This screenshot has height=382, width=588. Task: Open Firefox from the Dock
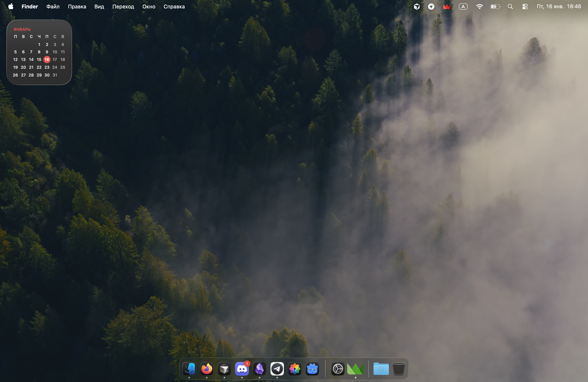tap(207, 369)
